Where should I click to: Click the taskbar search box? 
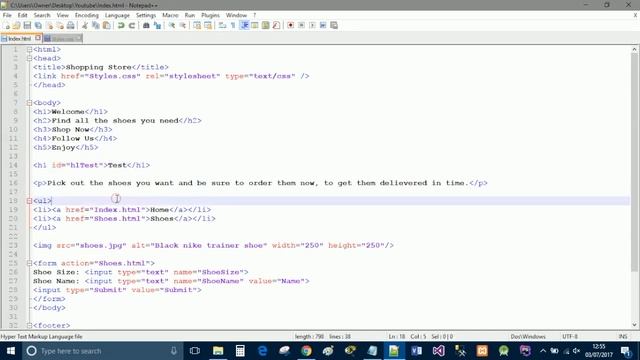(102, 351)
